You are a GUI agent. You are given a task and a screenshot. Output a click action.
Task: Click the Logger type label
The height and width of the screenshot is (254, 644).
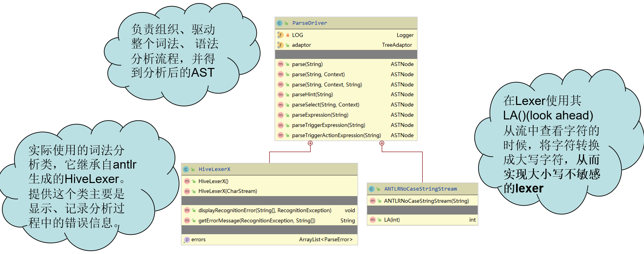tap(405, 35)
